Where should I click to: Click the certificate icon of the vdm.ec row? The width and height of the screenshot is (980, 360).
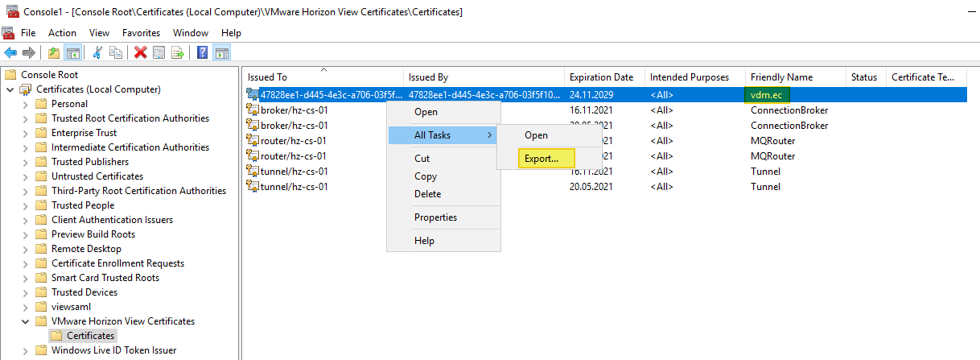[253, 95]
